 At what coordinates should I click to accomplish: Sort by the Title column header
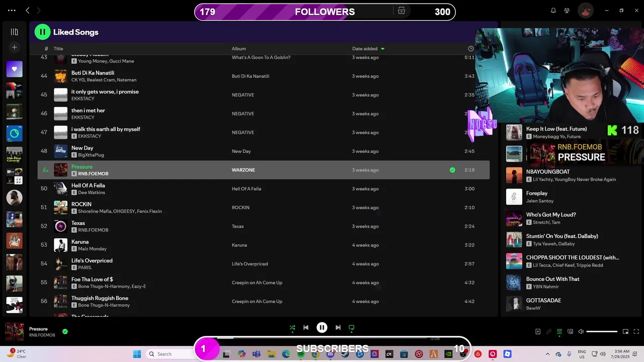click(x=58, y=49)
